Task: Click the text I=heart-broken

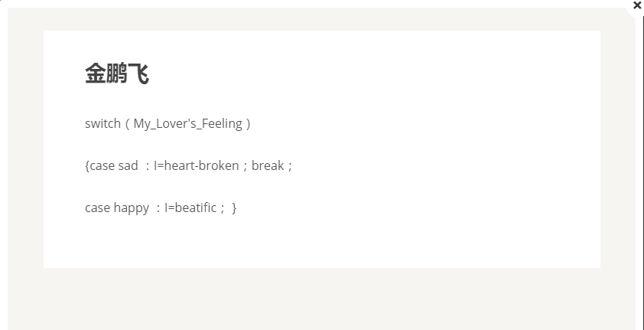Action: [x=197, y=165]
